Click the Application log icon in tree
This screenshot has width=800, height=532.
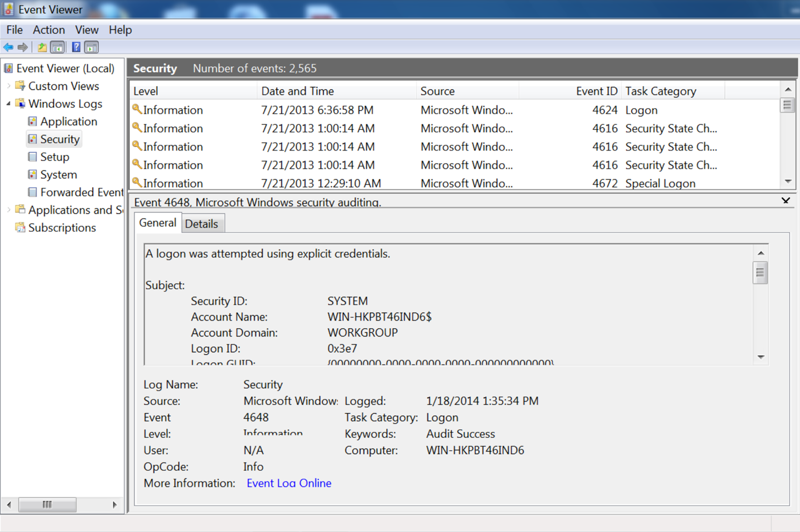point(33,122)
